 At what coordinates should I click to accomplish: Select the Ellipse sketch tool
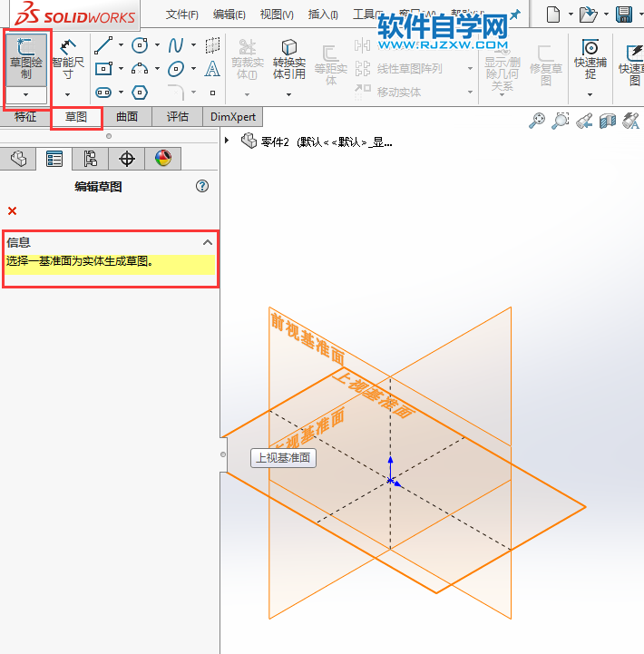176,68
